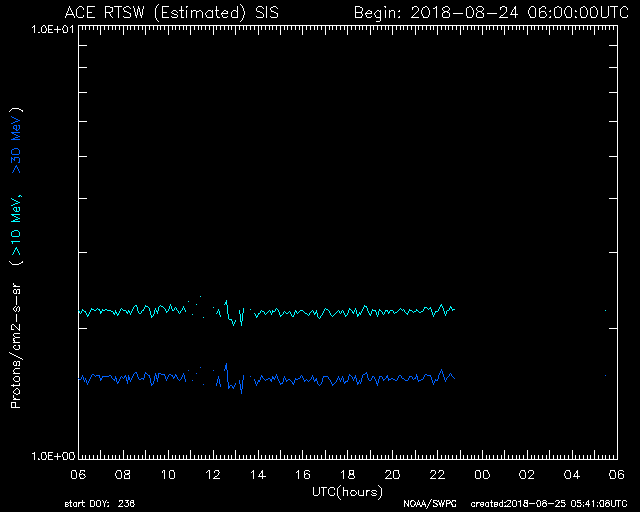Click hour 22 on the x-axis
Screen dimensions: 640x512
(x=438, y=474)
